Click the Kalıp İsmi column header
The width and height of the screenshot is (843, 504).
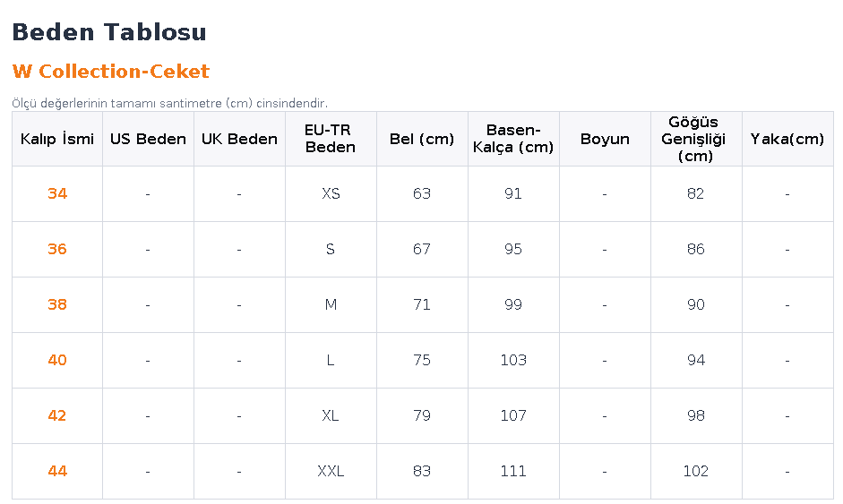point(57,139)
